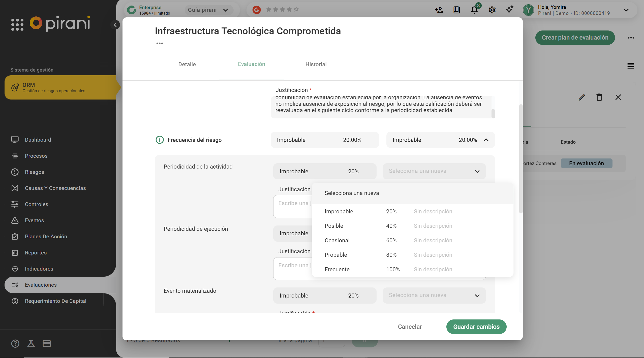Open the lab flask icon
The height and width of the screenshot is (358, 644).
pos(31,343)
